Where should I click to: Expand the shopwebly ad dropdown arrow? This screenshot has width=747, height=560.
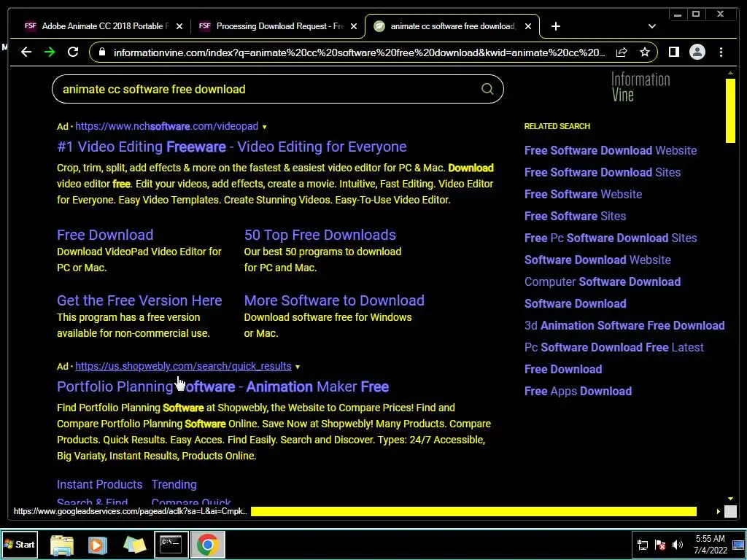click(298, 367)
